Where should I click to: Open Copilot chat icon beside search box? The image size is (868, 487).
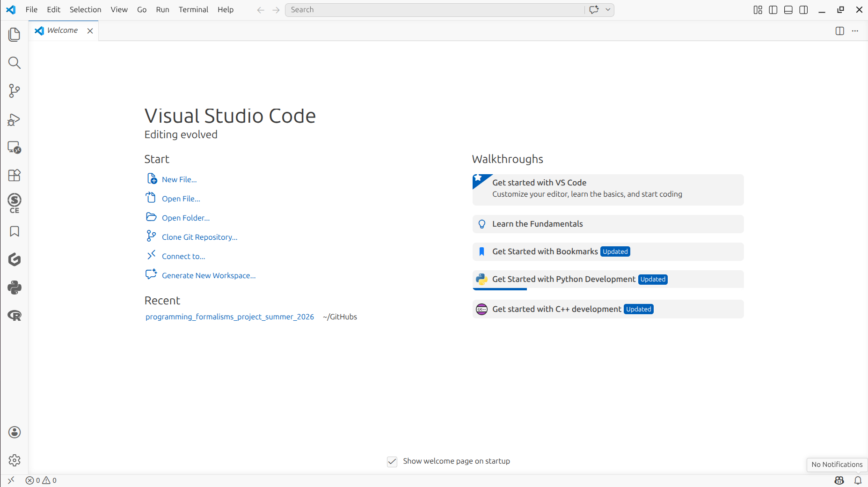(x=594, y=10)
